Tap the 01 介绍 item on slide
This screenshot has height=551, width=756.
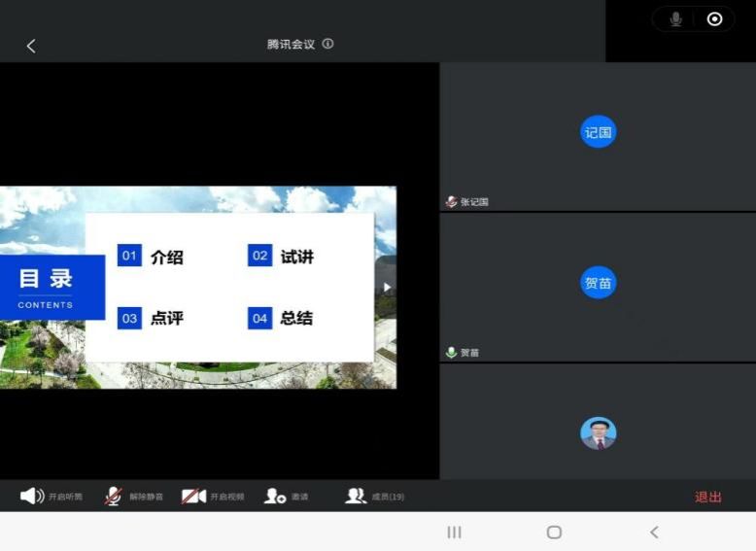pyautogui.click(x=151, y=257)
